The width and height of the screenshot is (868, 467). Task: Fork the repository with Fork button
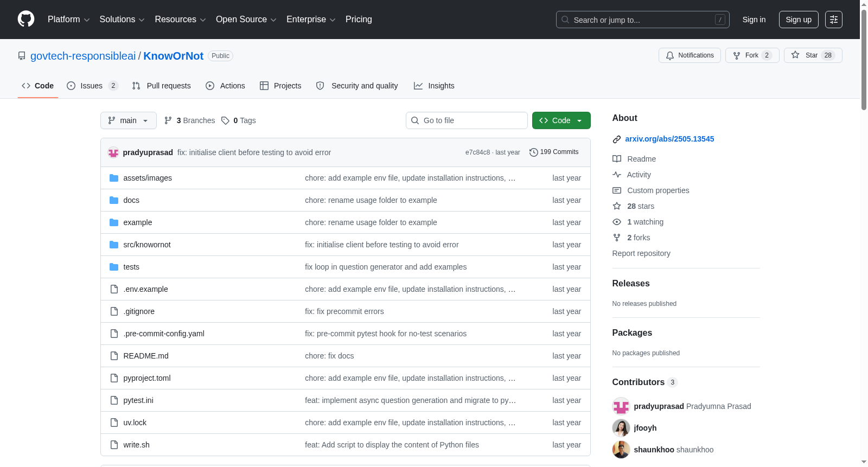(752, 55)
